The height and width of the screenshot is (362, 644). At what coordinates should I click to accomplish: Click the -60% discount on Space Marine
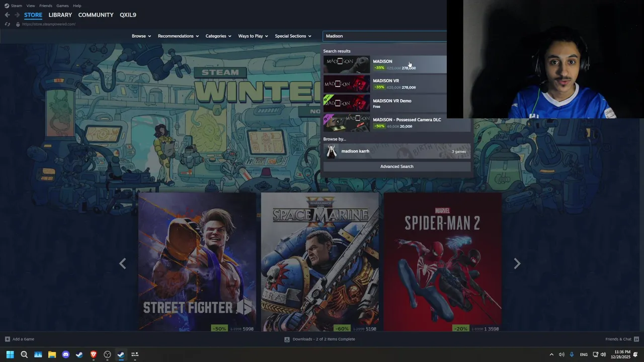[342, 329]
